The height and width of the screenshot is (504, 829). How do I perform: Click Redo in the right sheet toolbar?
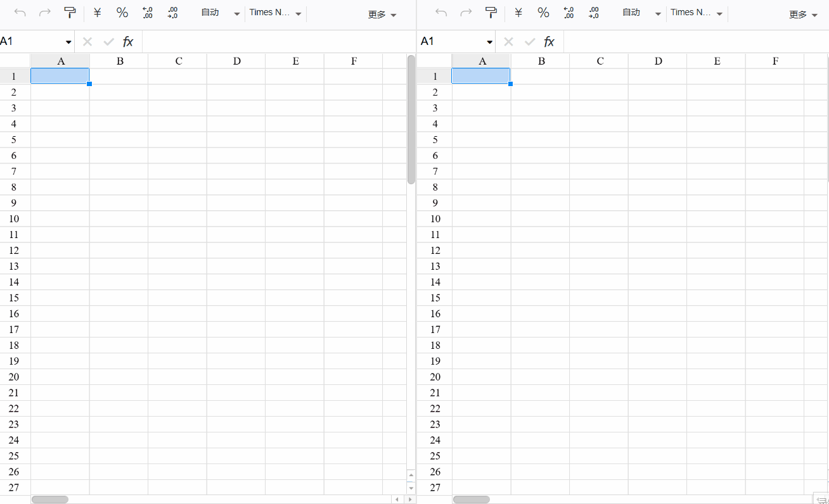click(466, 13)
